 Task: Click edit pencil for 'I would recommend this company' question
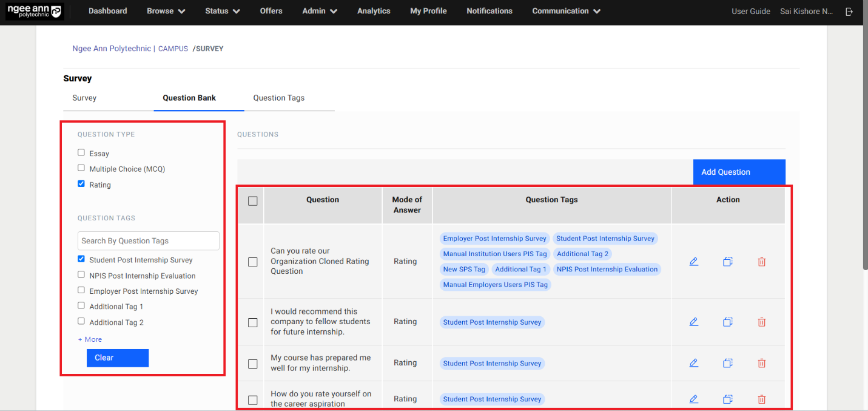coord(694,322)
